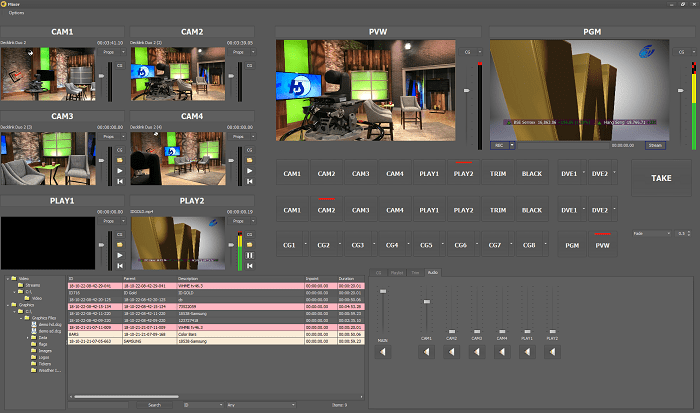Rewind PLAY2 to start
The image size is (700, 413).
click(x=250, y=266)
